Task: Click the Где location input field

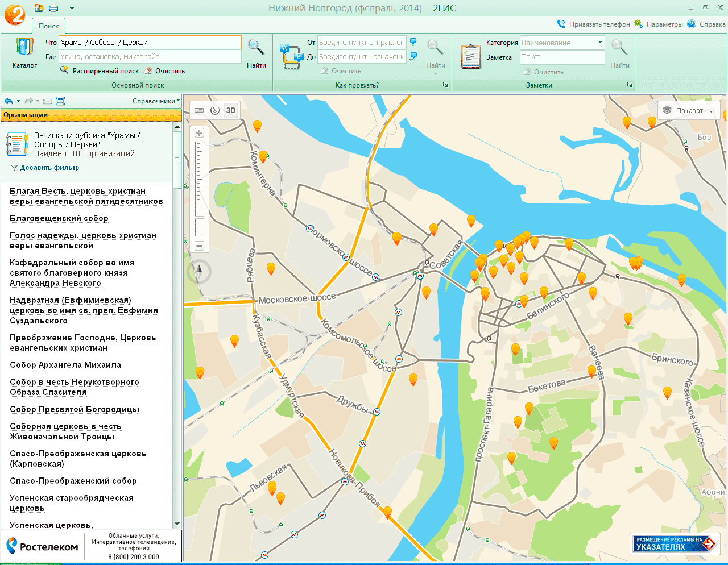Action: coord(150,57)
